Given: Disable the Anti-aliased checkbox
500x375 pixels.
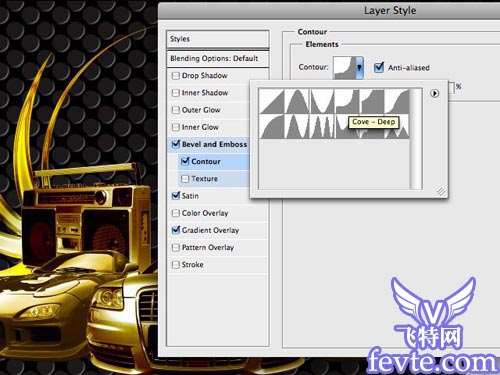Looking at the screenshot, I should pyautogui.click(x=379, y=68).
